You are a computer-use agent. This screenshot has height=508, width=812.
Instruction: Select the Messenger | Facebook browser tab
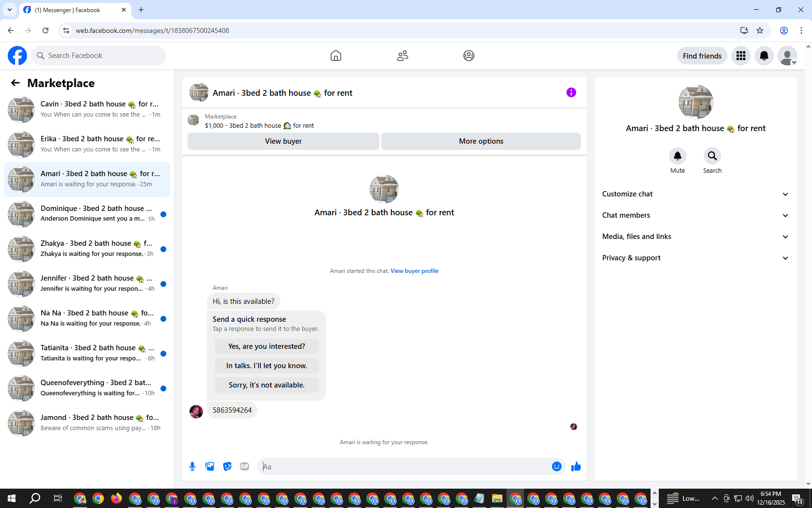click(74, 10)
